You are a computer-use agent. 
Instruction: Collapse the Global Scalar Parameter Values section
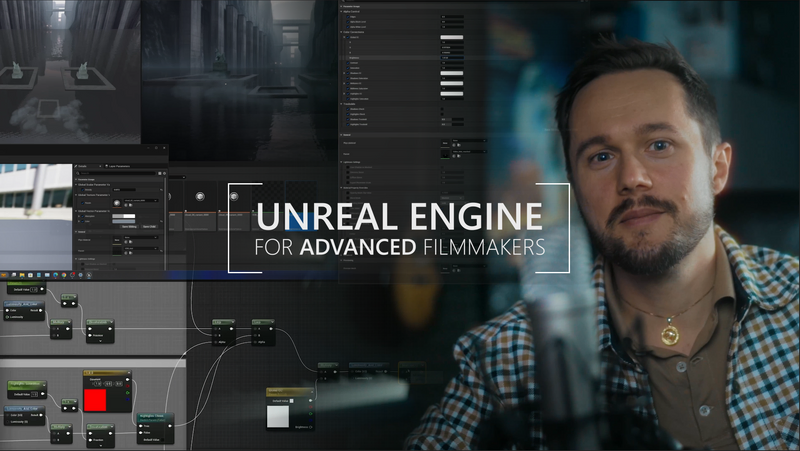(78, 187)
